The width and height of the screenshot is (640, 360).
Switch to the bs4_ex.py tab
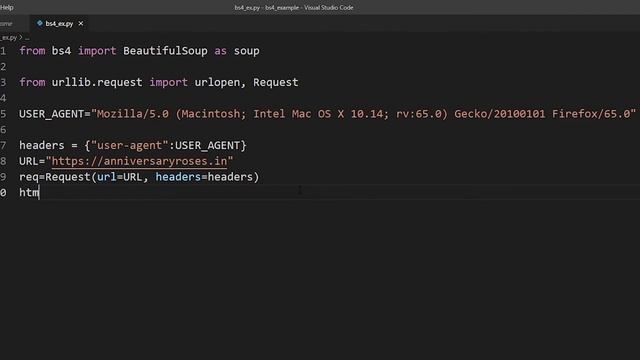point(59,24)
